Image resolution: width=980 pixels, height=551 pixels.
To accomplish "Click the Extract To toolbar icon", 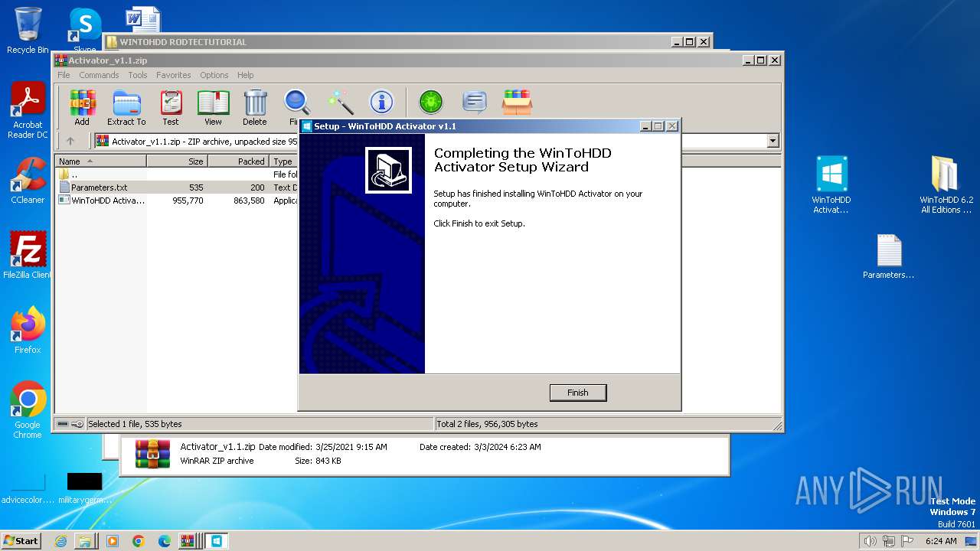I will pos(126,107).
